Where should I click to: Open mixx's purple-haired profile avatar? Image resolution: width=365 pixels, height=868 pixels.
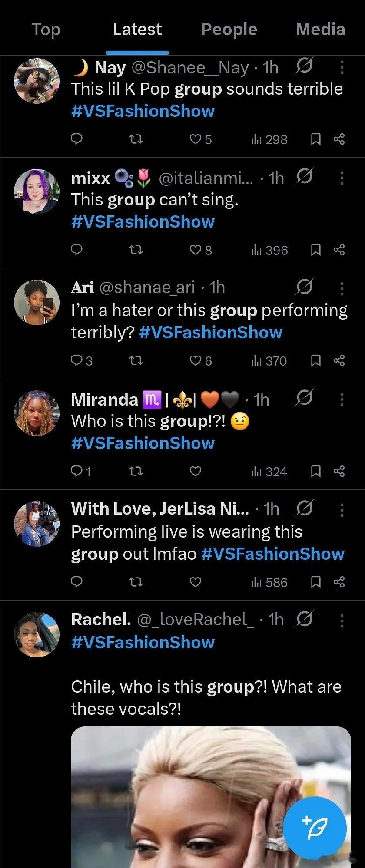click(36, 191)
